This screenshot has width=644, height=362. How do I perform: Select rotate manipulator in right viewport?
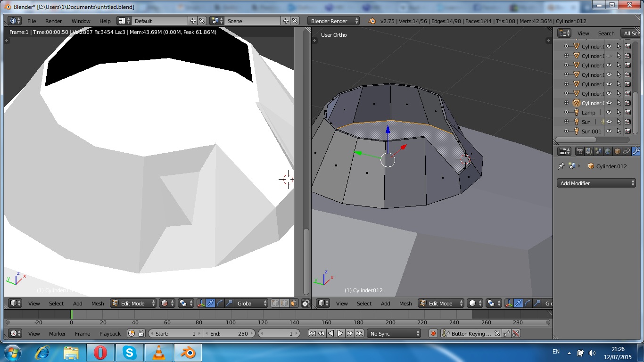[528, 303]
